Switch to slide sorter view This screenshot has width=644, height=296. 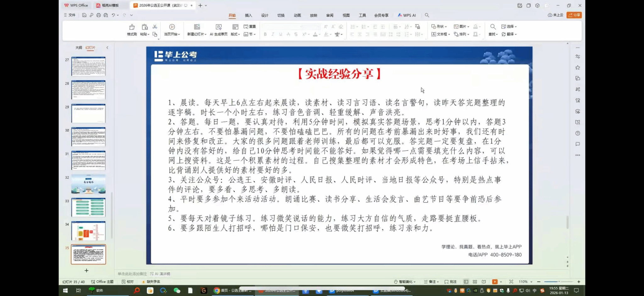[x=475, y=282]
